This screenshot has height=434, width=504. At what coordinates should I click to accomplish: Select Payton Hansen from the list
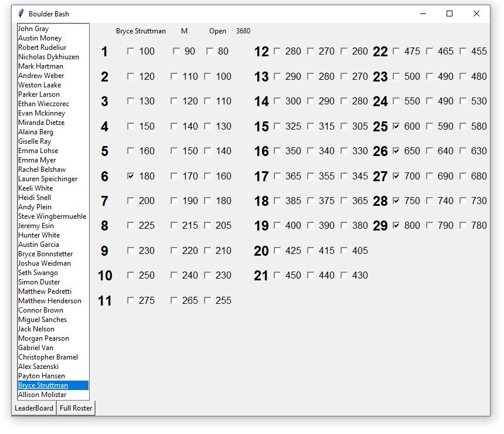[41, 376]
